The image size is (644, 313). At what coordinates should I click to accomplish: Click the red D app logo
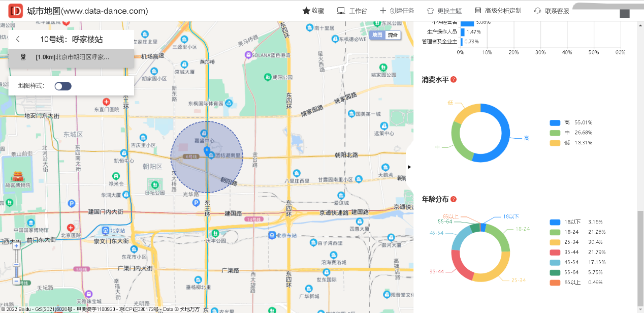click(x=16, y=11)
